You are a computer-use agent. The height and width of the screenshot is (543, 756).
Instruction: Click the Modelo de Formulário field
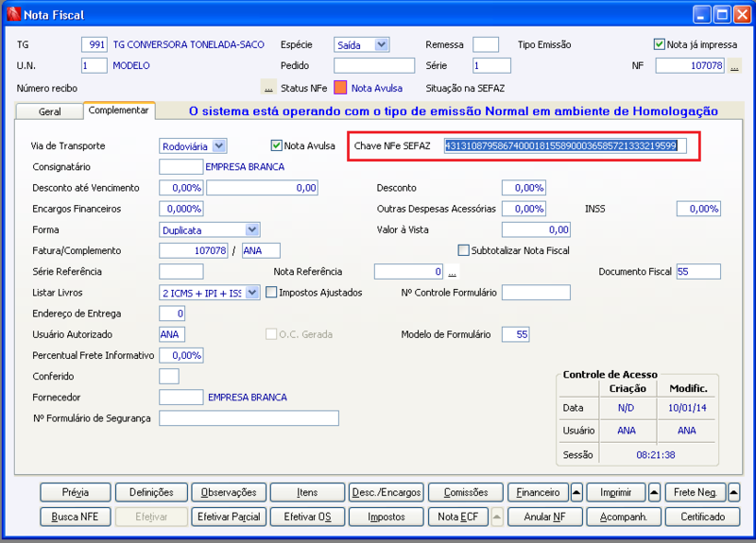[516, 334]
